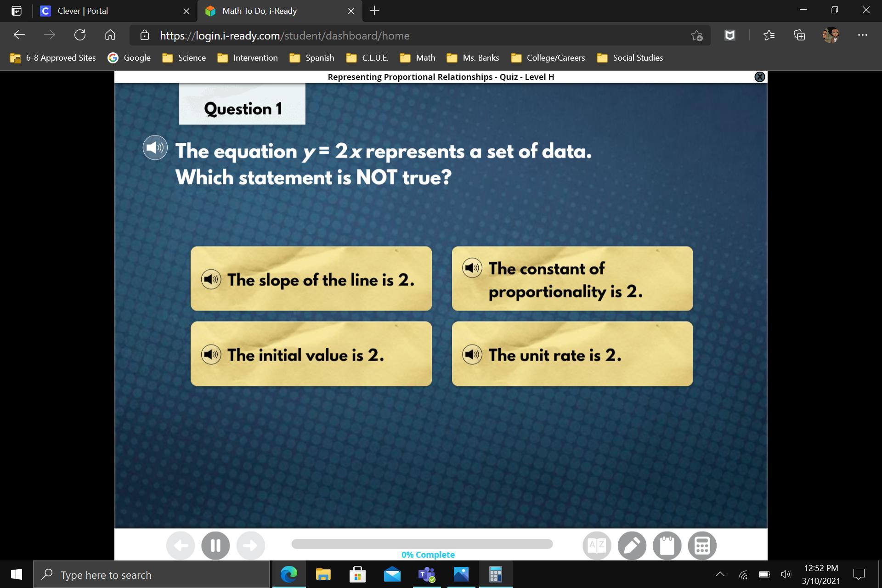Expand the Social Studies bookmarks folder
The height and width of the screenshot is (588, 882).
click(x=630, y=58)
